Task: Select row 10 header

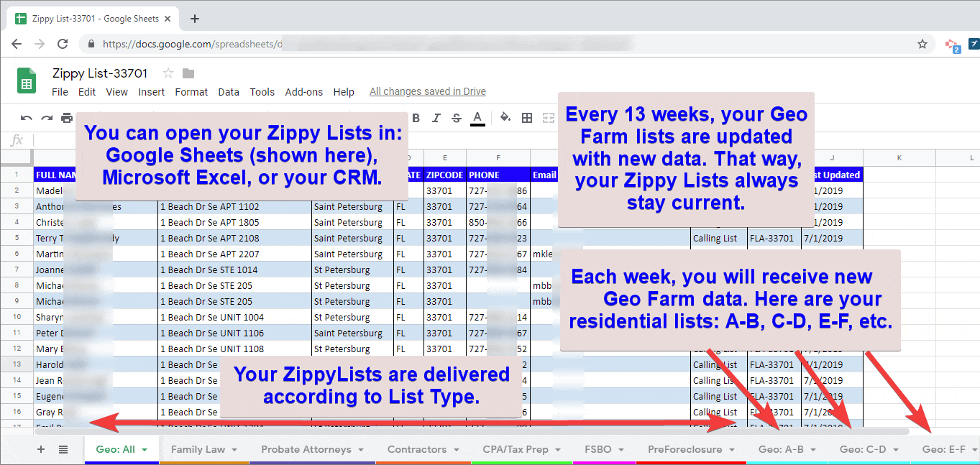Action: point(17,317)
